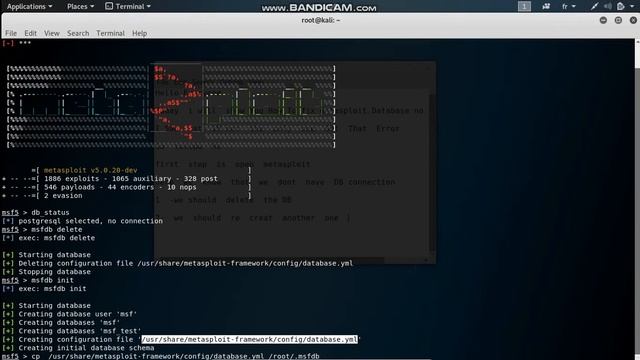This screenshot has width=640, height=360.
Task: Click the highlighted database.yml path text
Action: 249,340
